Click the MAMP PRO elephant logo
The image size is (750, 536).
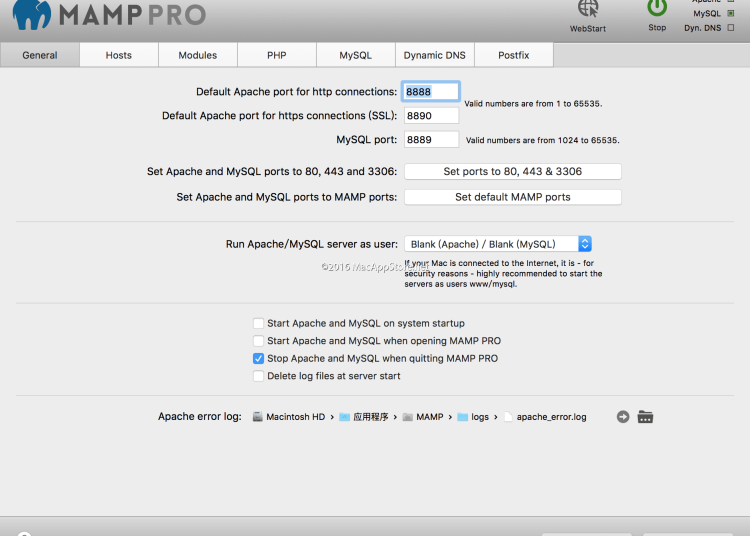click(x=30, y=14)
